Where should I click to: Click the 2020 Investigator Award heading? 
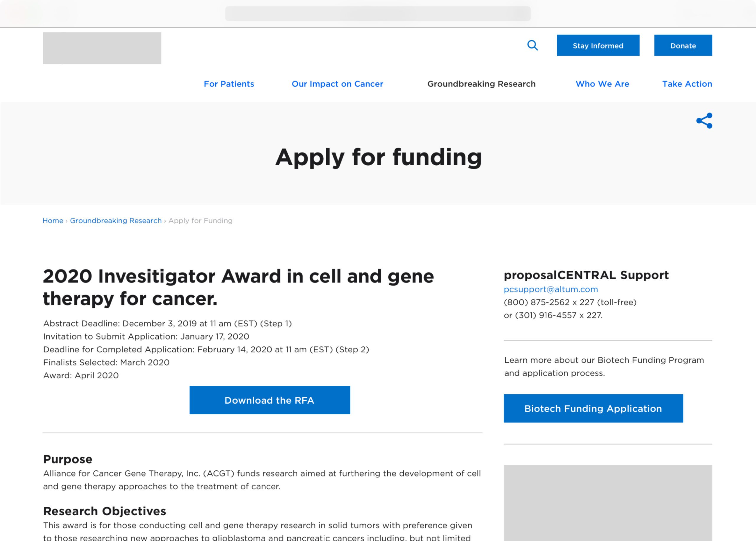pos(238,287)
